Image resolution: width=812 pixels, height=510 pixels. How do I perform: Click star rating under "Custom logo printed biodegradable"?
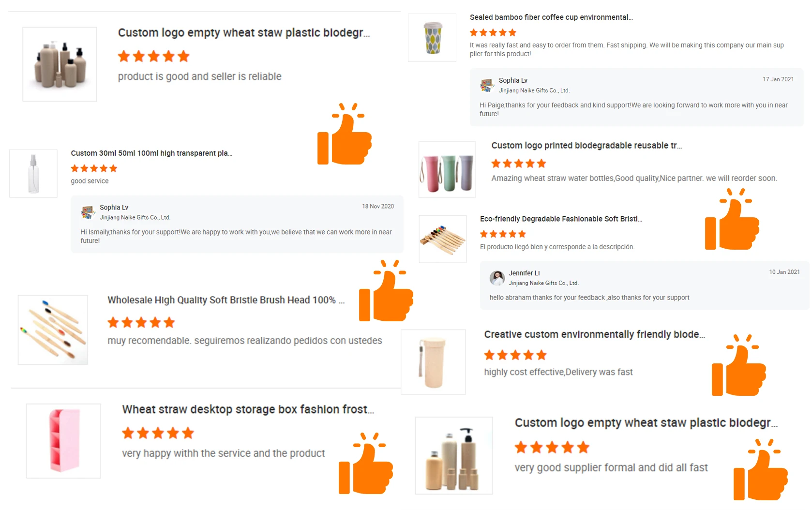point(518,164)
